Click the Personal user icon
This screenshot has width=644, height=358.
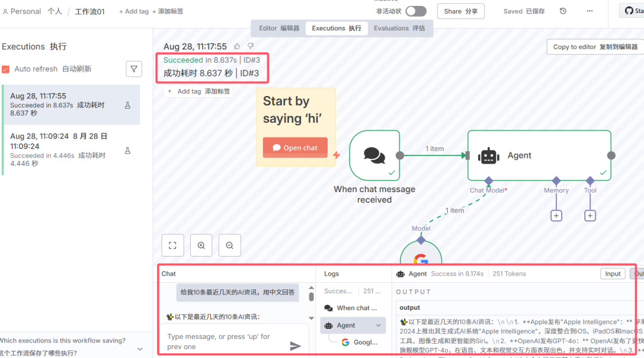tap(5, 12)
